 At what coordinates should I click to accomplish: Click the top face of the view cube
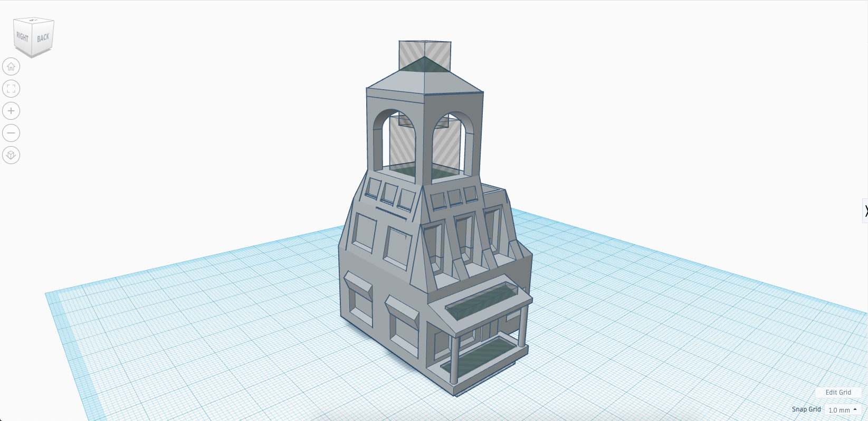coord(34,21)
